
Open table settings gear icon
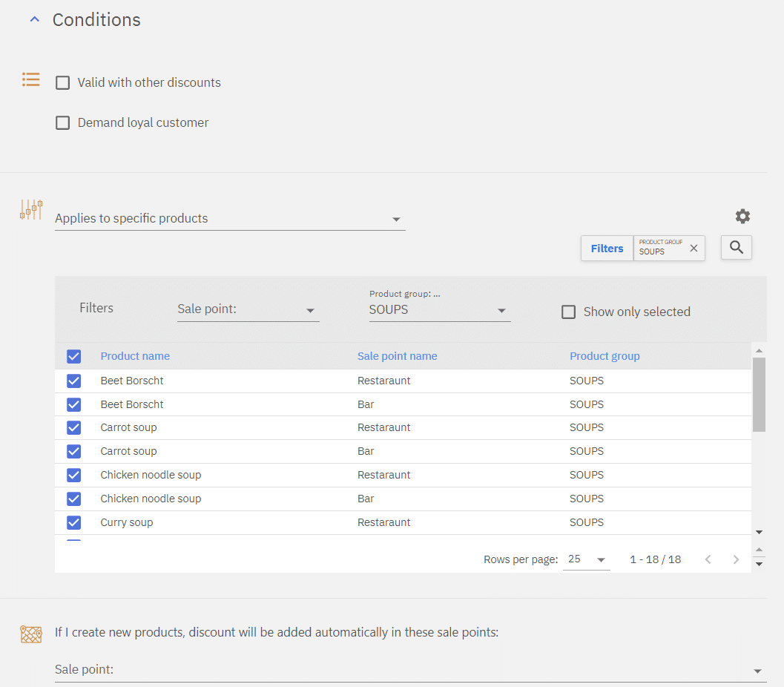tap(742, 216)
